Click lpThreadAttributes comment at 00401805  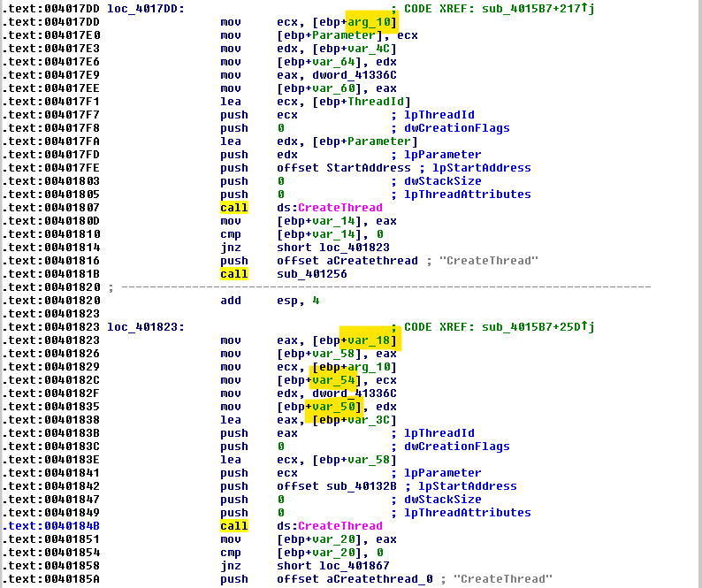pos(468,195)
